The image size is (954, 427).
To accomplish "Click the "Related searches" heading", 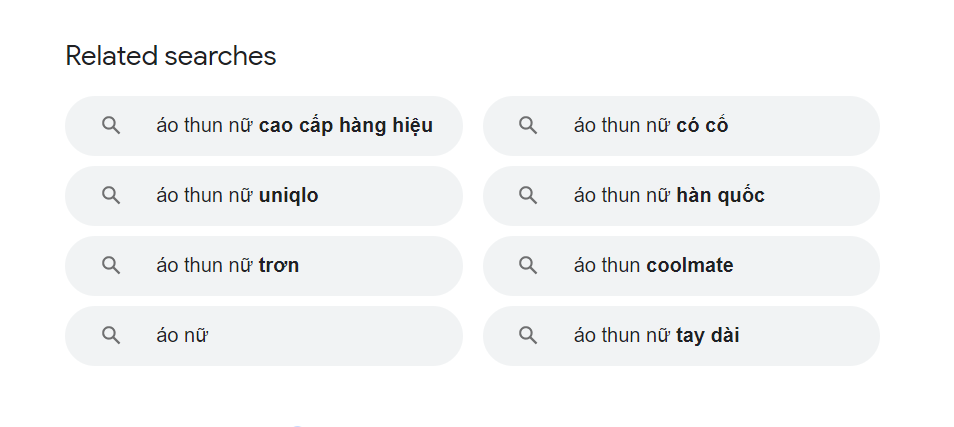I will pyautogui.click(x=171, y=57).
